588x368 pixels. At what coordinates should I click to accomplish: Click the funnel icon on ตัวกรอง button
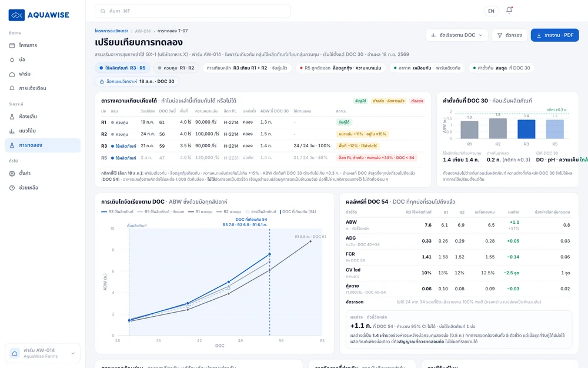499,35
